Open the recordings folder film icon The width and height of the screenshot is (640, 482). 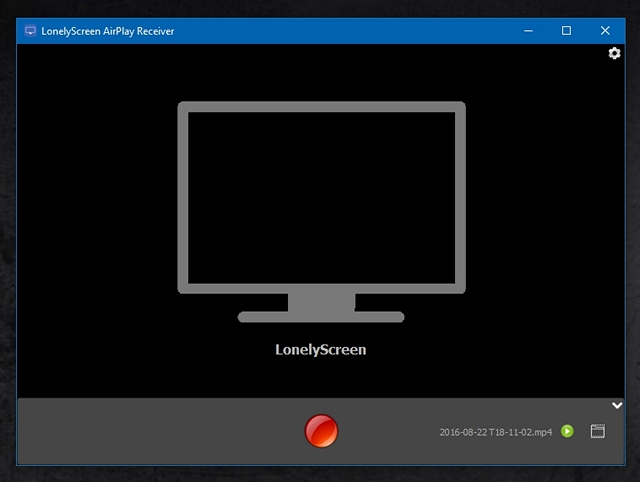pos(598,432)
